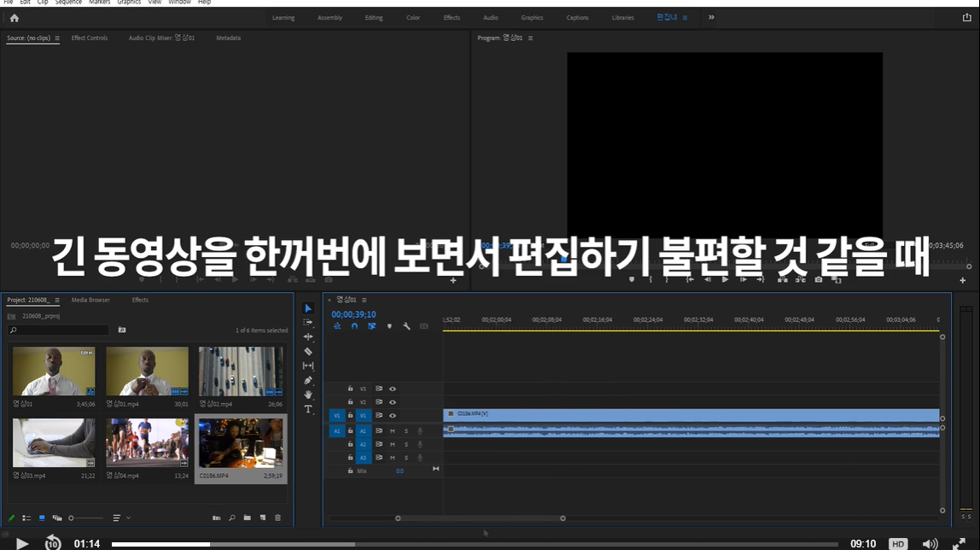Toggle V1 track output eye
Screen dimensions: 980x550
click(393, 416)
